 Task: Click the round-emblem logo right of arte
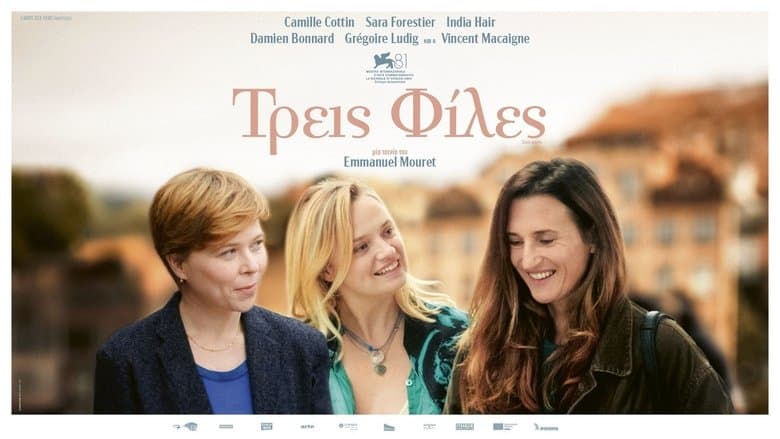(348, 427)
